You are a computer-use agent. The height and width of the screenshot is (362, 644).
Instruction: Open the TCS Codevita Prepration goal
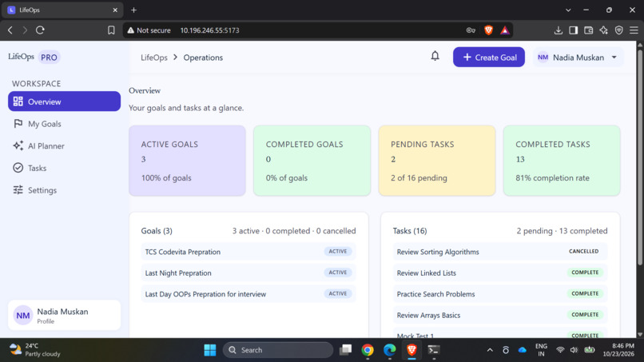(248, 252)
